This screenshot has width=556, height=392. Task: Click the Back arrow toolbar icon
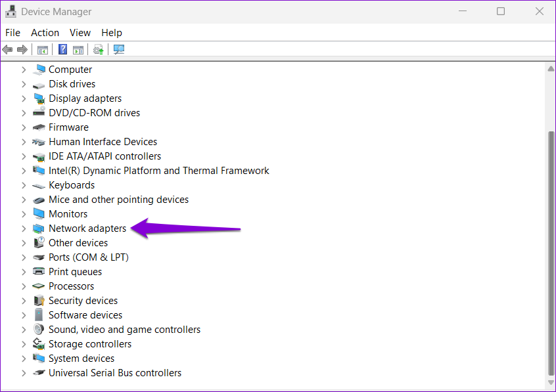[x=7, y=50]
